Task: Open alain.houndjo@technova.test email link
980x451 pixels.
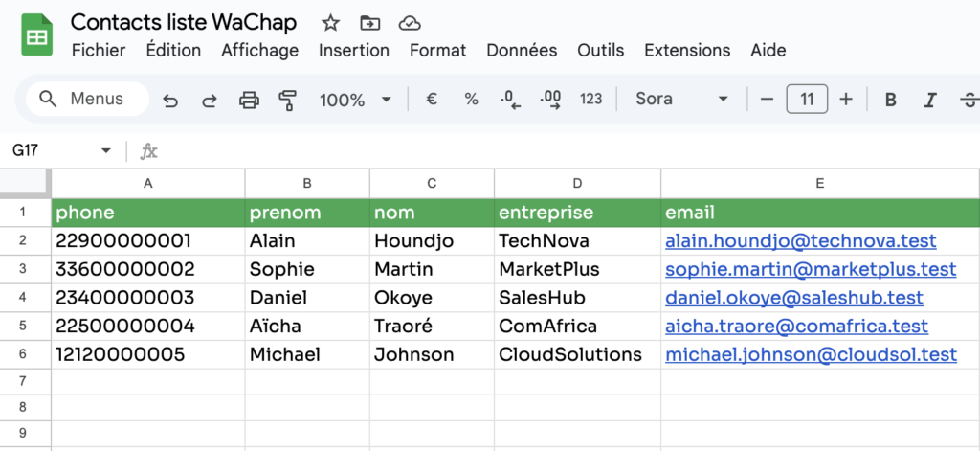Action: pos(800,241)
